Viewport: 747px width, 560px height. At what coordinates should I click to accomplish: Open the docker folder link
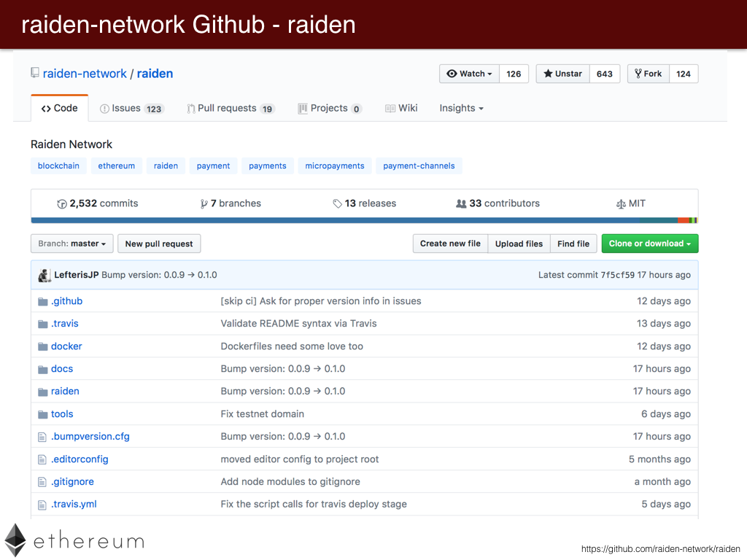click(66, 346)
